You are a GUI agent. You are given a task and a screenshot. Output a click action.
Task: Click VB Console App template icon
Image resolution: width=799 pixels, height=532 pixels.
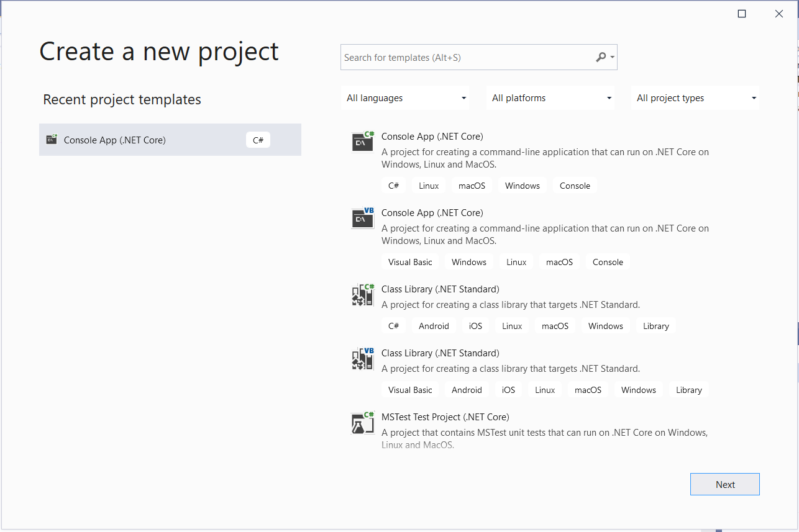[x=363, y=218]
